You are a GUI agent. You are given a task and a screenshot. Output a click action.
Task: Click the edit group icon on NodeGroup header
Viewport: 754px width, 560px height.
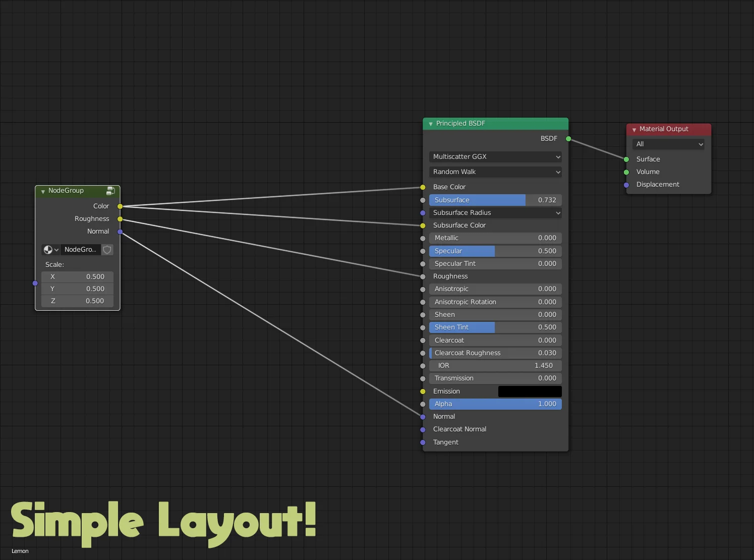pos(111,191)
